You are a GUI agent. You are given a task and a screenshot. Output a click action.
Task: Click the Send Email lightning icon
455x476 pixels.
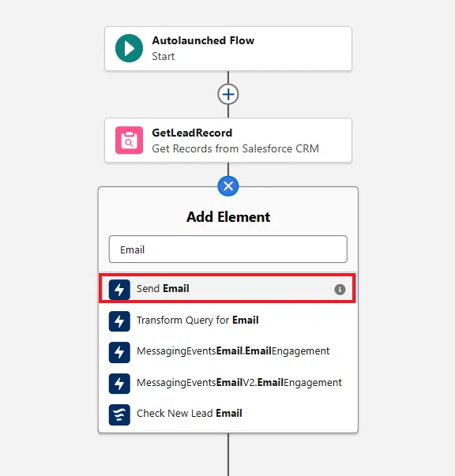119,289
